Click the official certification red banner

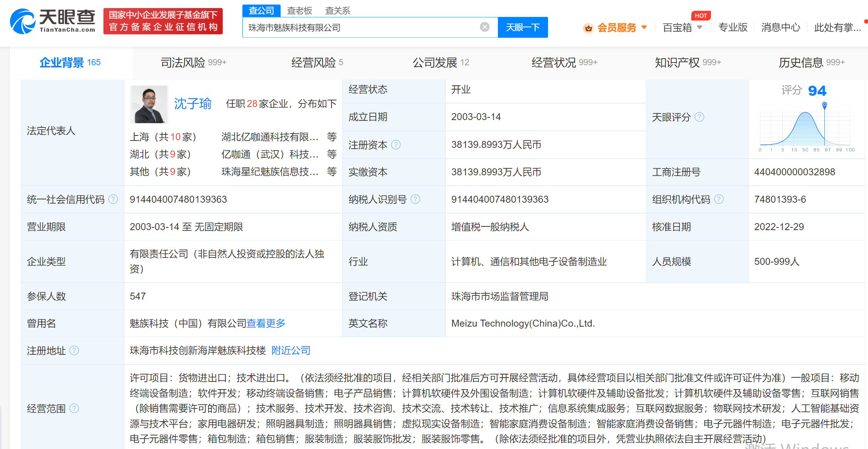[163, 21]
